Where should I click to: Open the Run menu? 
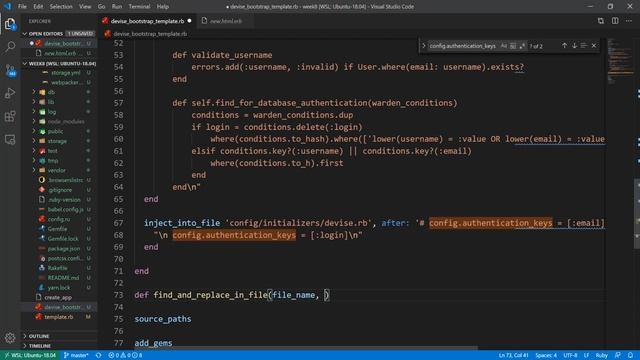[x=117, y=7]
